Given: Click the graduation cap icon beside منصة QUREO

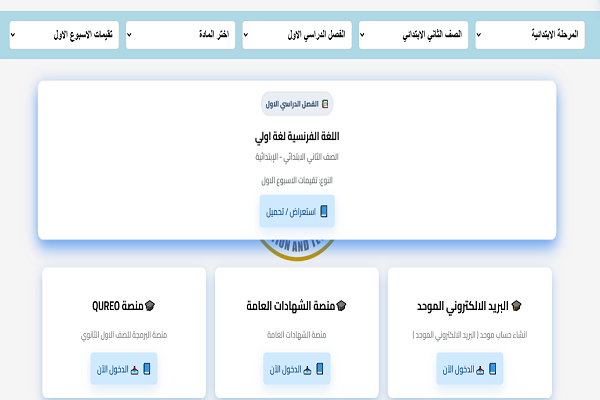Looking at the screenshot, I should click(x=150, y=305).
